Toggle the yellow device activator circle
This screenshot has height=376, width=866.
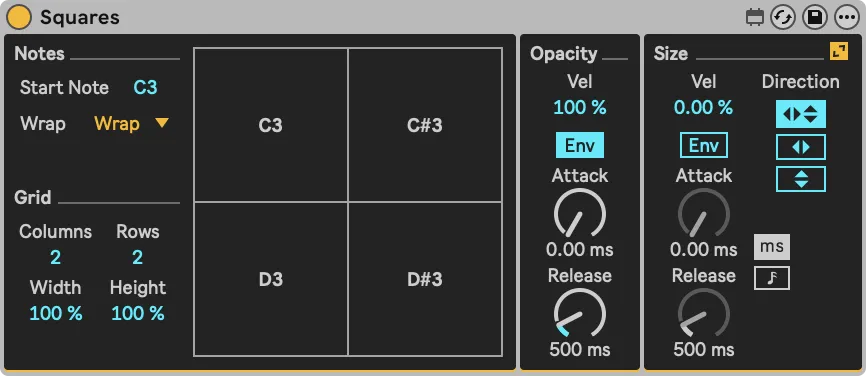point(19,17)
